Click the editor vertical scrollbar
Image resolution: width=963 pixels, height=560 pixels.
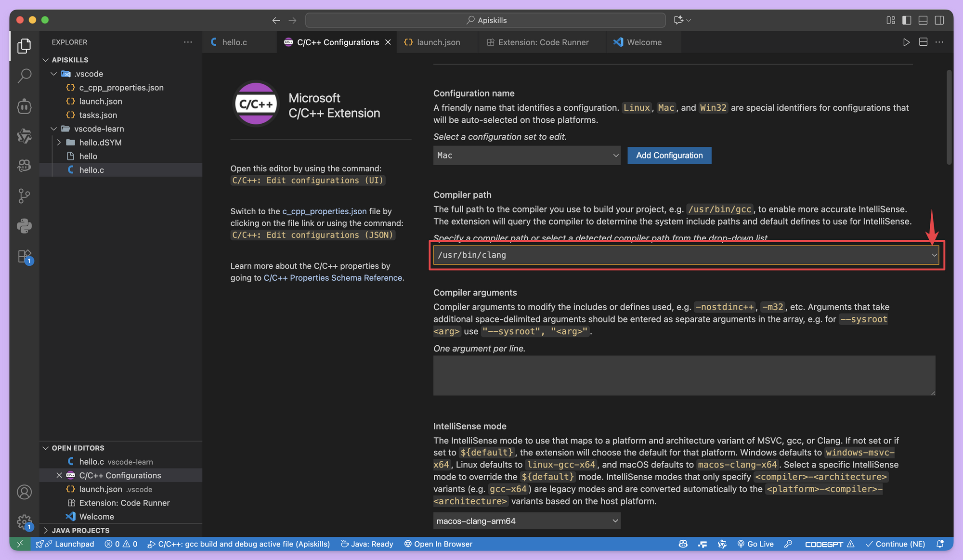(x=949, y=117)
